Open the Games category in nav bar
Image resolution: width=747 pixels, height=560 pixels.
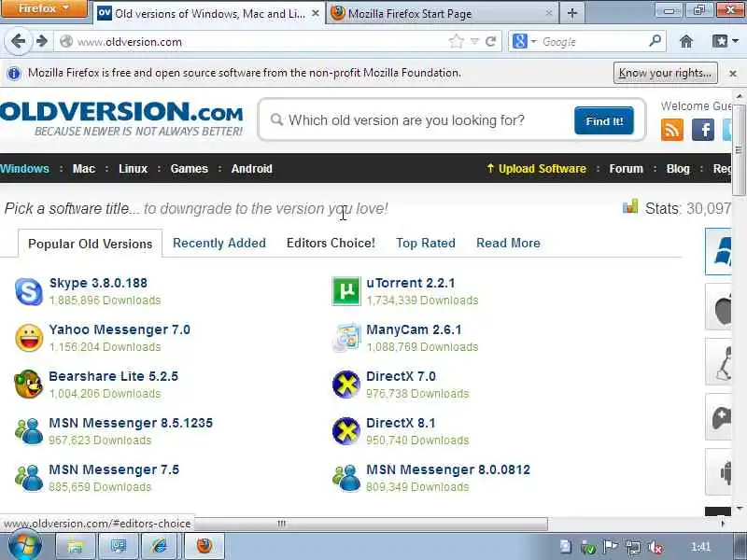pyautogui.click(x=190, y=169)
